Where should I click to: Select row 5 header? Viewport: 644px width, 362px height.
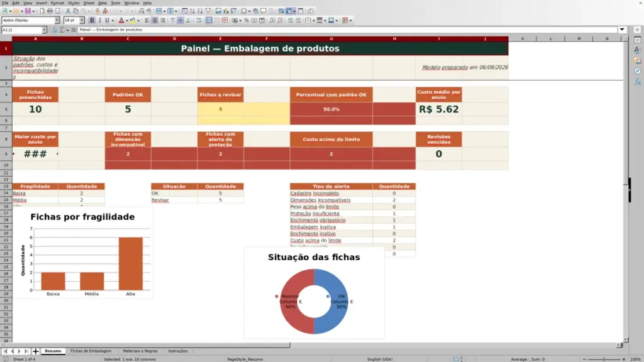pos(6,109)
